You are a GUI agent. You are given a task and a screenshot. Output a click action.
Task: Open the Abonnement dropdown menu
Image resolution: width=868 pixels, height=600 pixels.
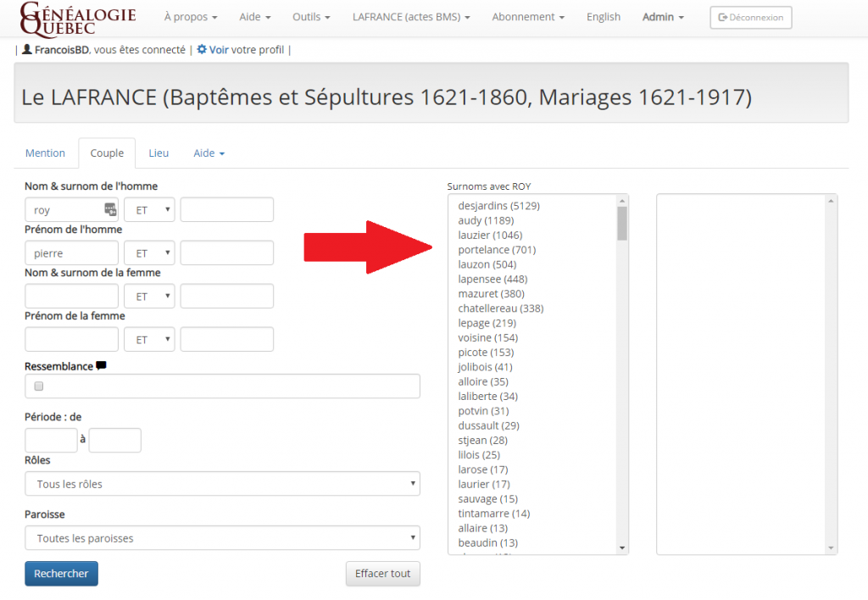(528, 17)
